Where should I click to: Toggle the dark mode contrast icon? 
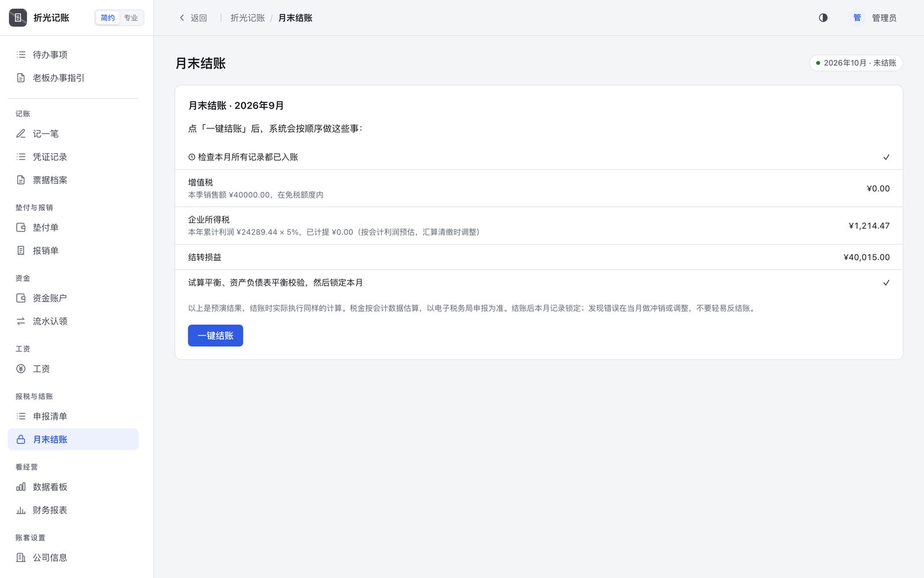click(823, 18)
